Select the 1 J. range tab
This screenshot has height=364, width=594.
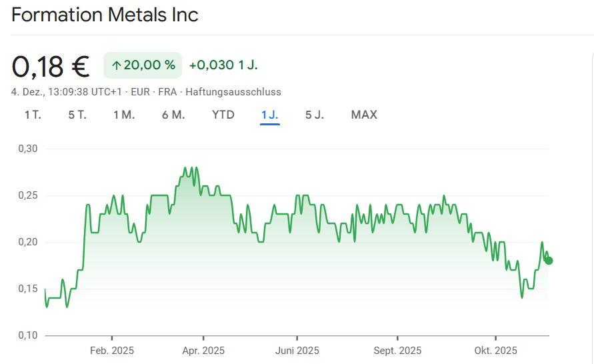coord(269,115)
